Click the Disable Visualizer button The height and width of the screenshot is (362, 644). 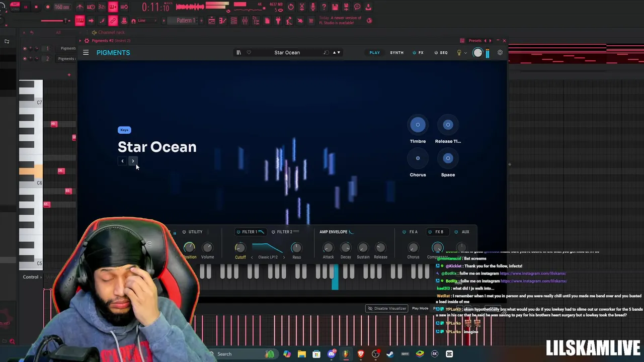coord(387,308)
